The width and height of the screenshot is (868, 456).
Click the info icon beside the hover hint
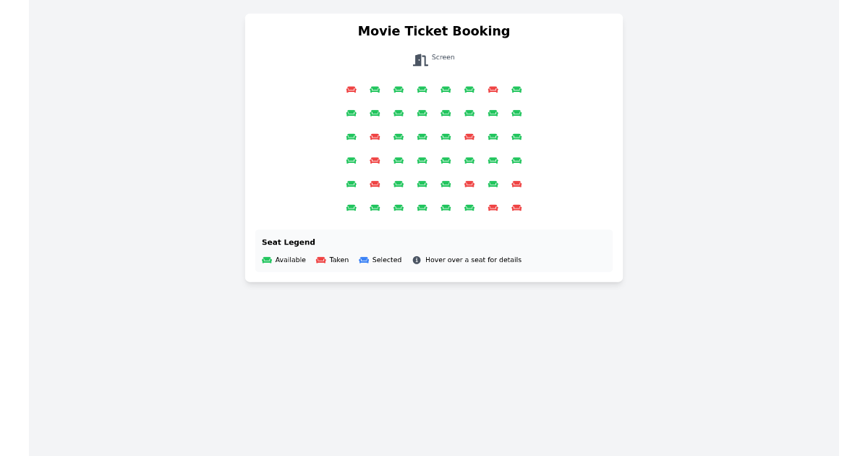(x=416, y=259)
